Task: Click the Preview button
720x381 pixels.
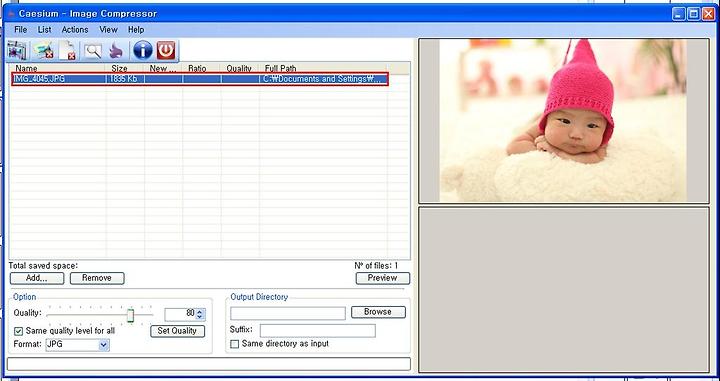Action: [382, 278]
